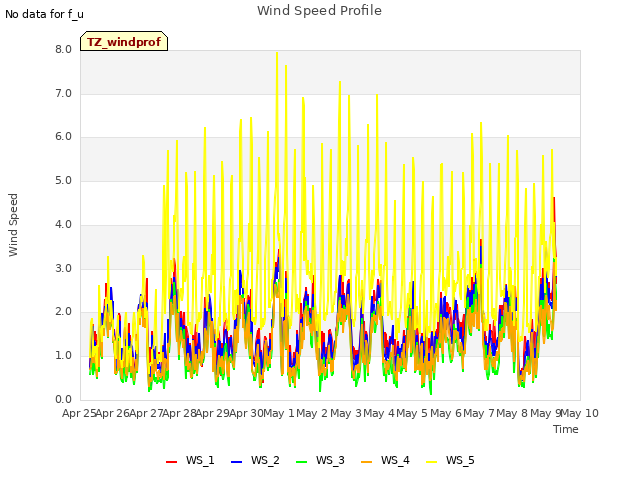Click the 0.0 y-axis tick label
The height and width of the screenshot is (480, 640).
[x=63, y=400]
